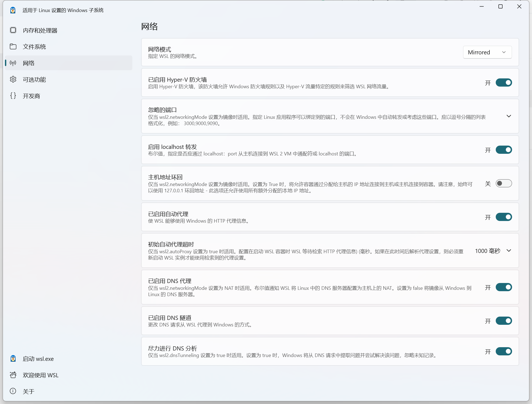Switch to the 网络 settings section
The width and height of the screenshot is (532, 404).
click(x=28, y=63)
